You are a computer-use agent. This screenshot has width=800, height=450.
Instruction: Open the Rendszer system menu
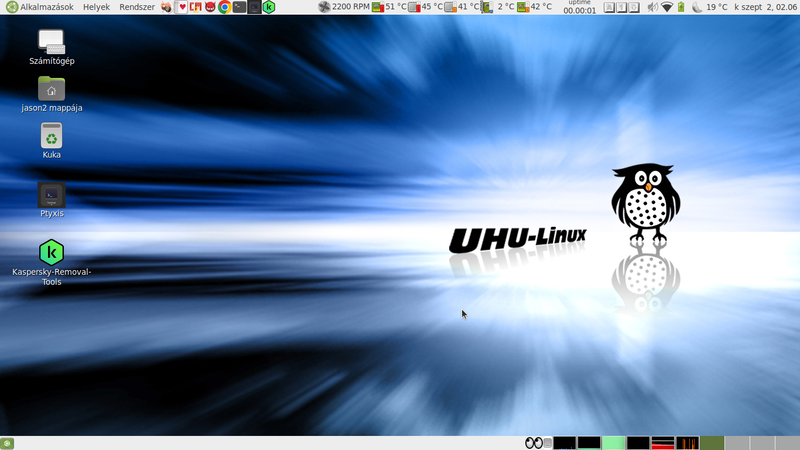click(137, 7)
